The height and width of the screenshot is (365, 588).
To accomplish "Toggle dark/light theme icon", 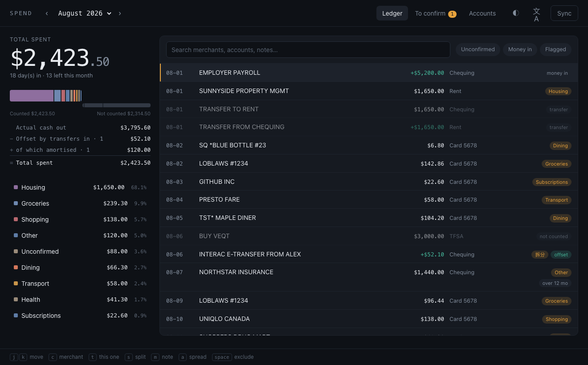I will pos(516,13).
